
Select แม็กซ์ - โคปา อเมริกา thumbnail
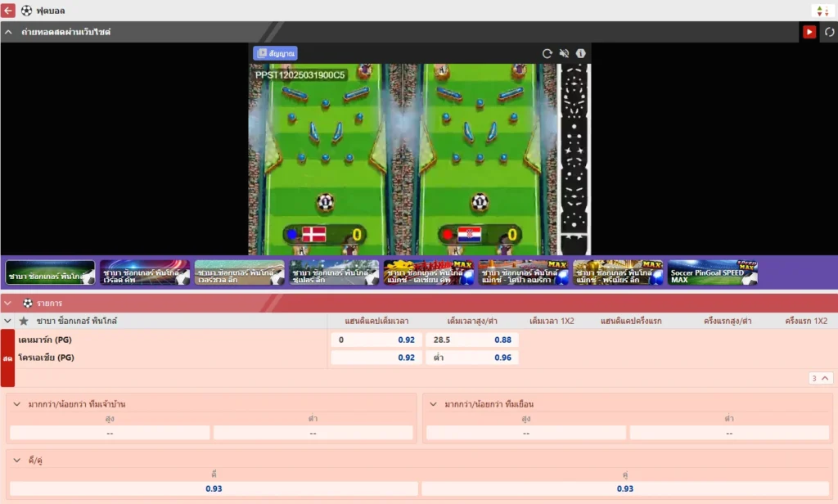tap(523, 272)
